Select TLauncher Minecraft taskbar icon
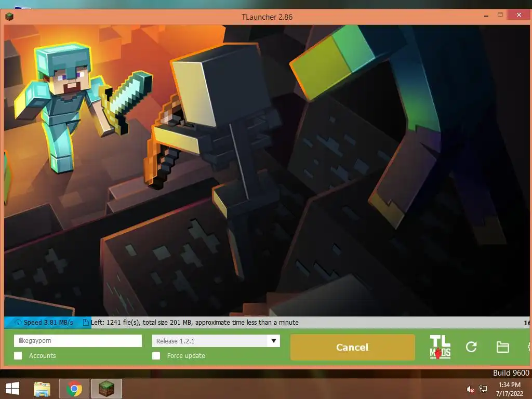 pos(106,389)
